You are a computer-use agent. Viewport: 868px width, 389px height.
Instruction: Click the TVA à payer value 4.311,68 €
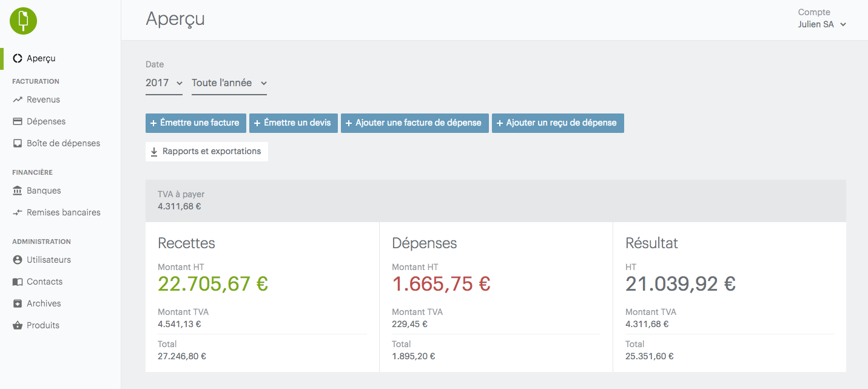(180, 206)
